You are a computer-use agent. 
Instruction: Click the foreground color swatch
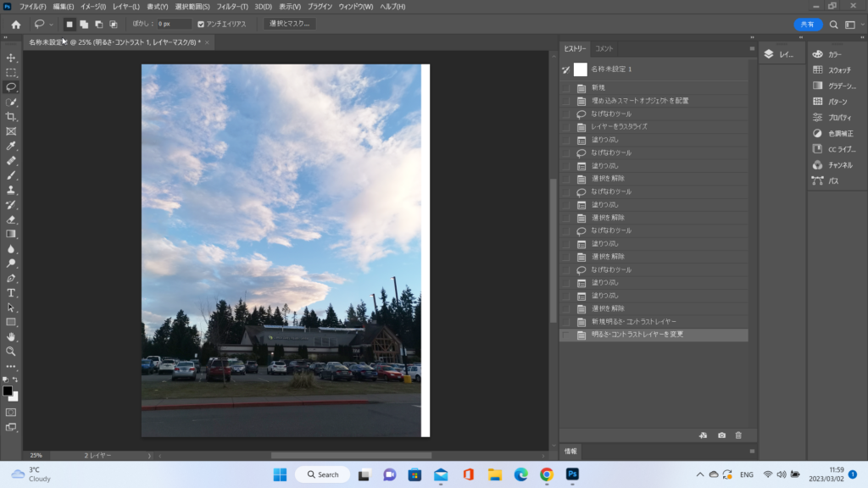pyautogui.click(x=8, y=391)
